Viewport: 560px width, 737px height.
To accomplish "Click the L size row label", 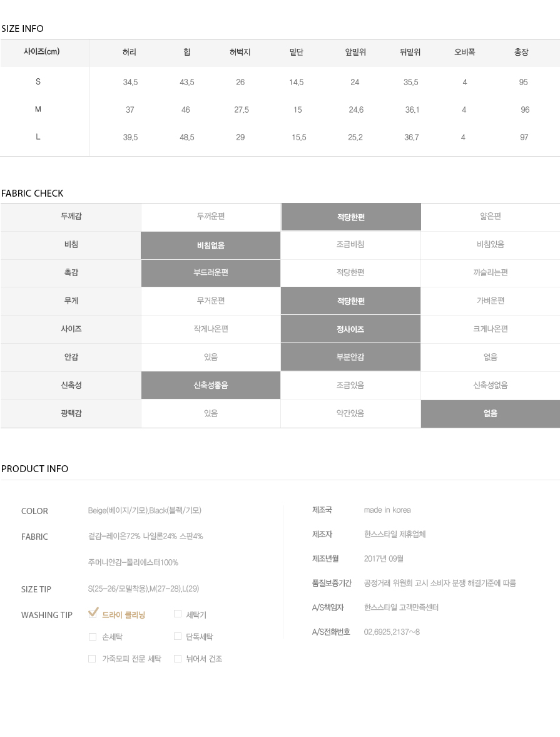I will (38, 137).
